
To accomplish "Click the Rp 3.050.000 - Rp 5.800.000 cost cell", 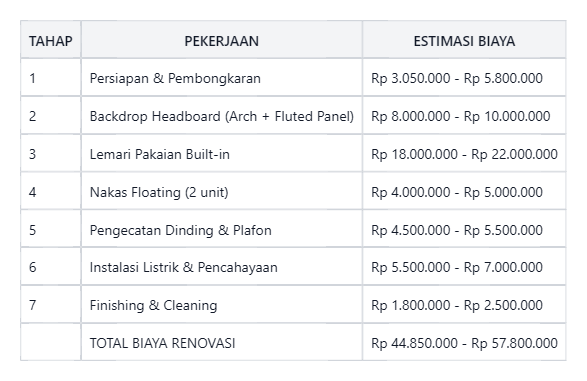I will [x=464, y=78].
